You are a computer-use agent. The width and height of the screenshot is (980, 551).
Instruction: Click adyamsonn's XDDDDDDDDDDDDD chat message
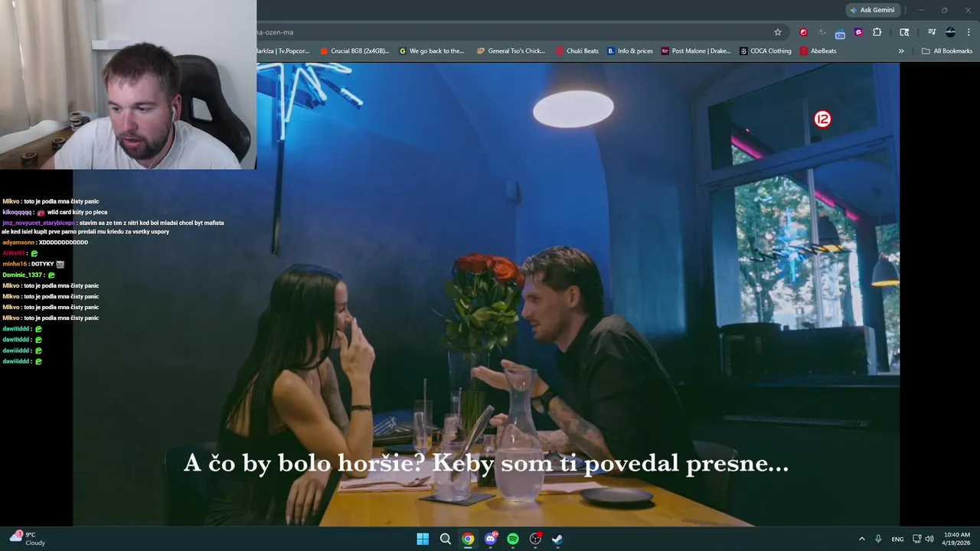pos(45,243)
